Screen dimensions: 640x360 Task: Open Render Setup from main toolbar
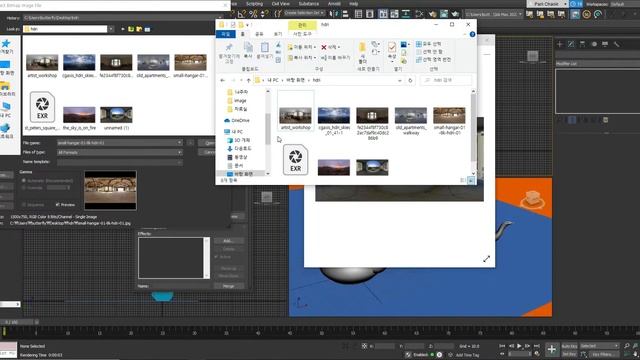[433, 14]
